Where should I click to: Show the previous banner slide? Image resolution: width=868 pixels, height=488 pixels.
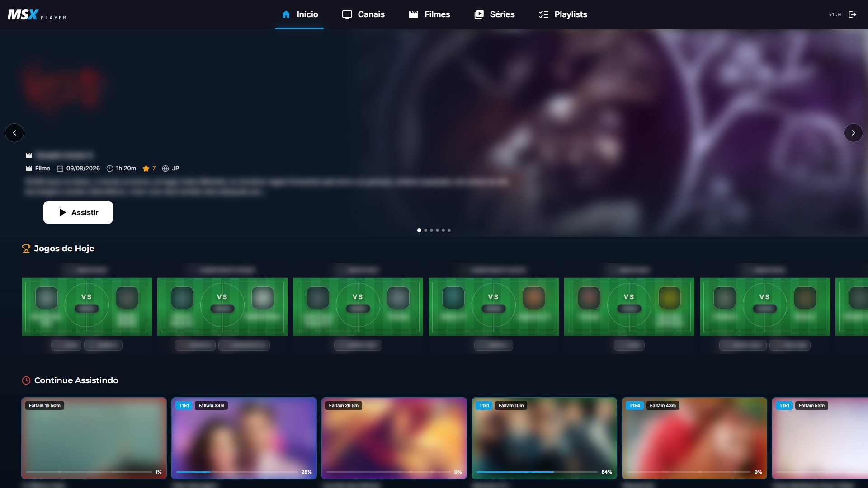pos(14,133)
